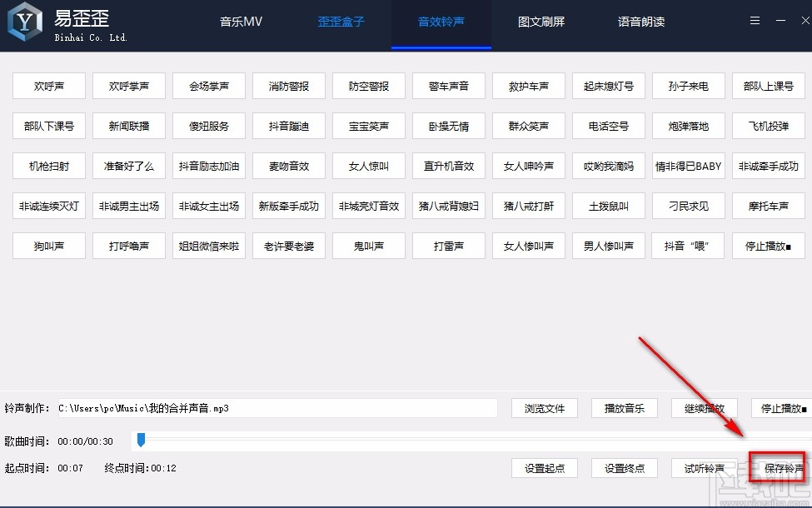The image size is (812, 508).
Task: Click 设置起点 to set the start point
Action: [x=544, y=468]
